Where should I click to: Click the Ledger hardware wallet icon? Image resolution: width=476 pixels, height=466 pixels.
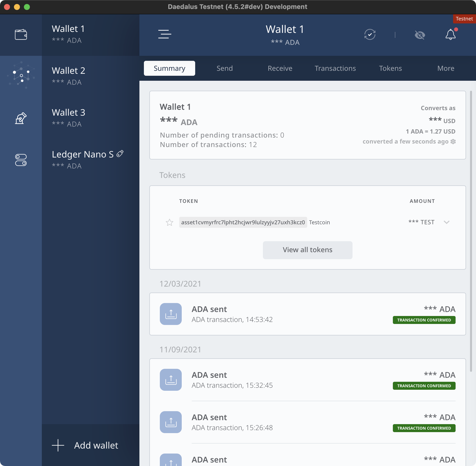tap(120, 154)
